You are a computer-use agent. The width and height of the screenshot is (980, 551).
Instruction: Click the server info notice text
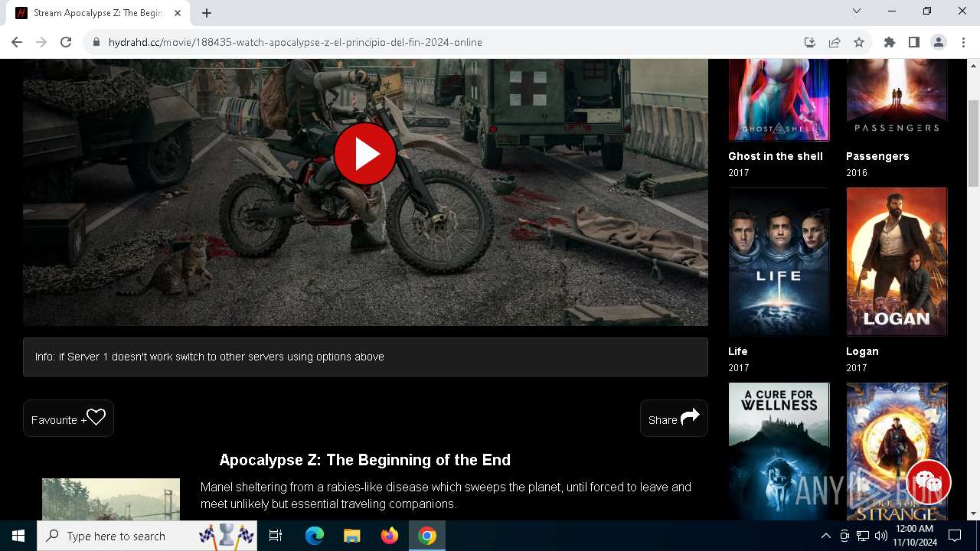click(209, 357)
